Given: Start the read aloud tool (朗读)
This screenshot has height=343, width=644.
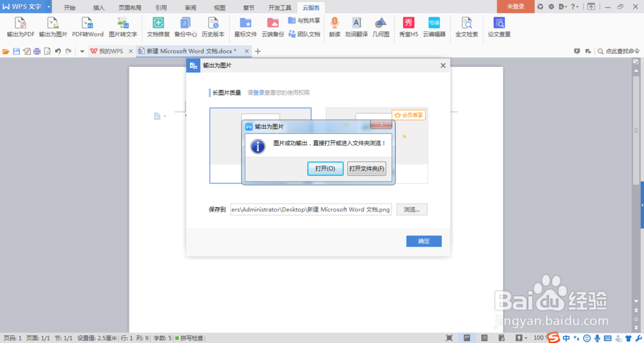Looking at the screenshot, I should pos(335,28).
